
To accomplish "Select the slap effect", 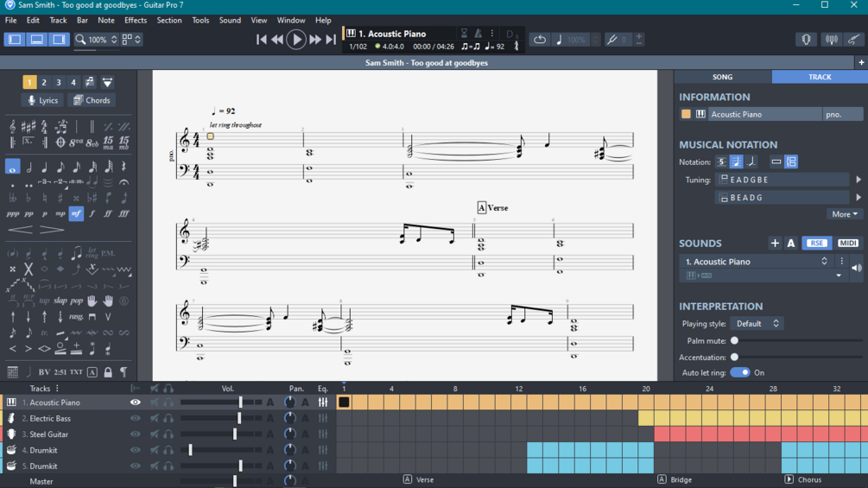I will [60, 301].
